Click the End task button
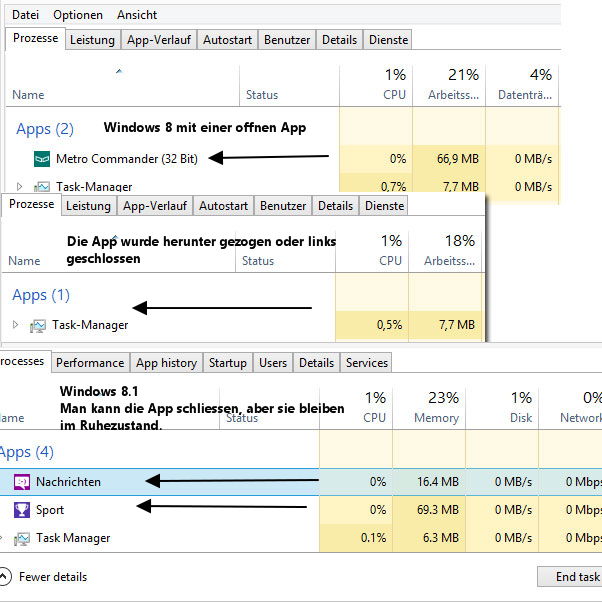This screenshot has width=602, height=602. click(571, 577)
